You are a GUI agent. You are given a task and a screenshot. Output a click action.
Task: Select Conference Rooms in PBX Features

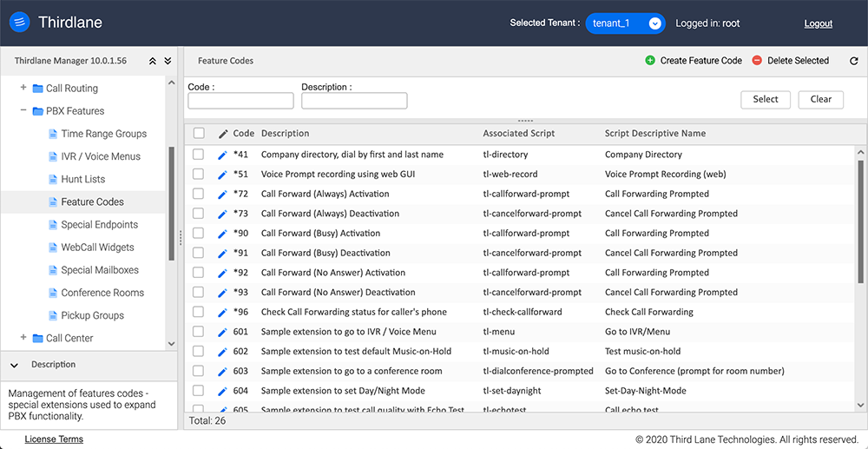point(102,293)
